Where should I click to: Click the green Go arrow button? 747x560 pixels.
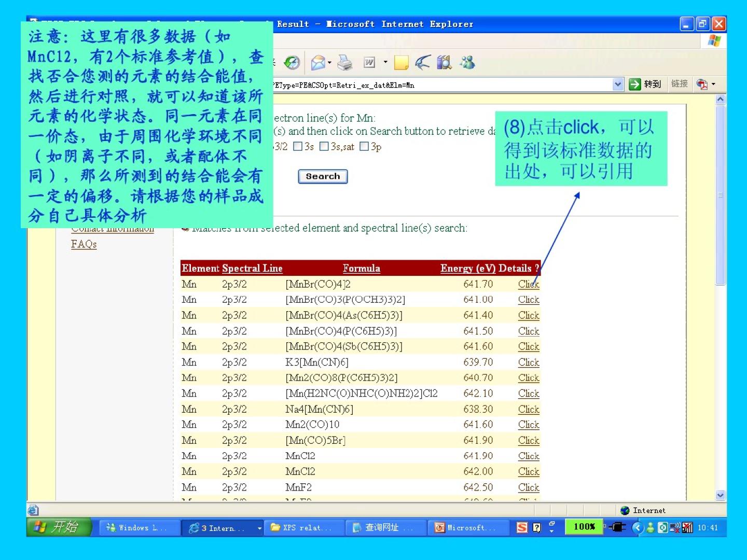pyautogui.click(x=634, y=85)
